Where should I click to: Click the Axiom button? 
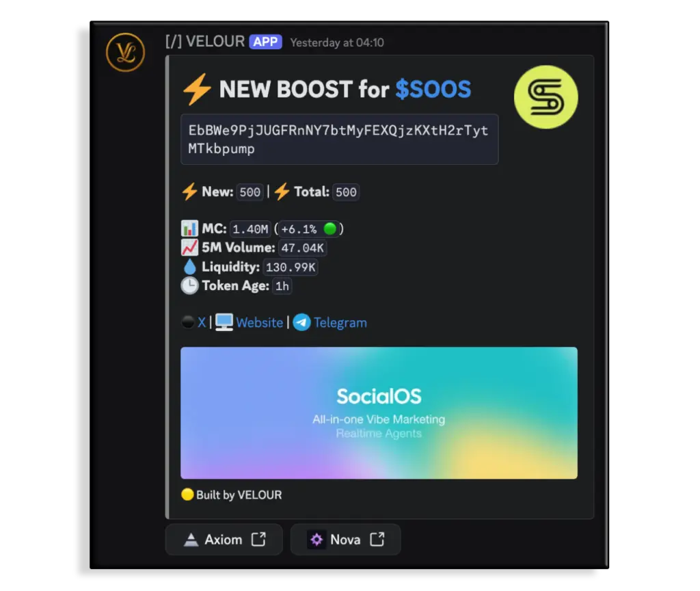224,540
